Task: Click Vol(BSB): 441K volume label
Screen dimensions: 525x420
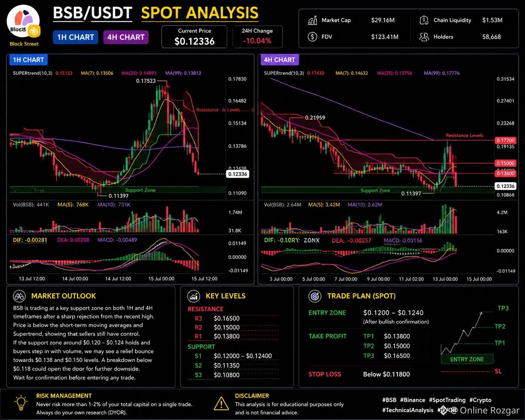Action: click(31, 205)
